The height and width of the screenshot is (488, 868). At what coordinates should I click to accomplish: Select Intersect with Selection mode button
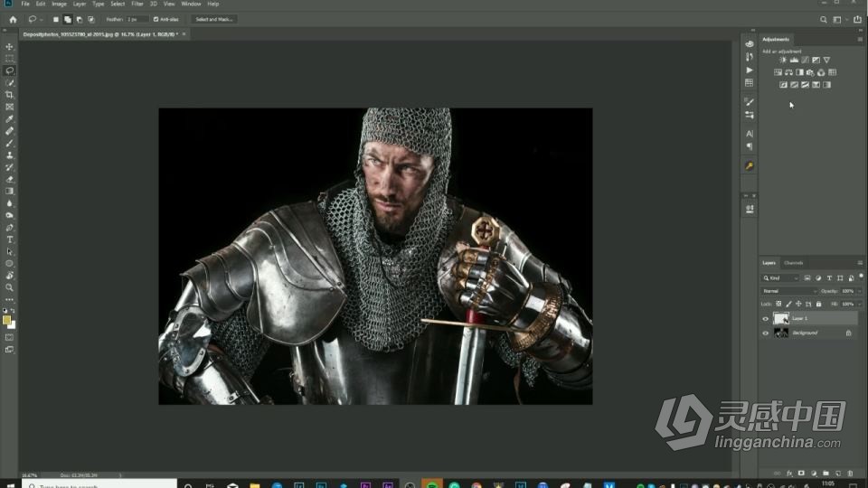(x=91, y=19)
